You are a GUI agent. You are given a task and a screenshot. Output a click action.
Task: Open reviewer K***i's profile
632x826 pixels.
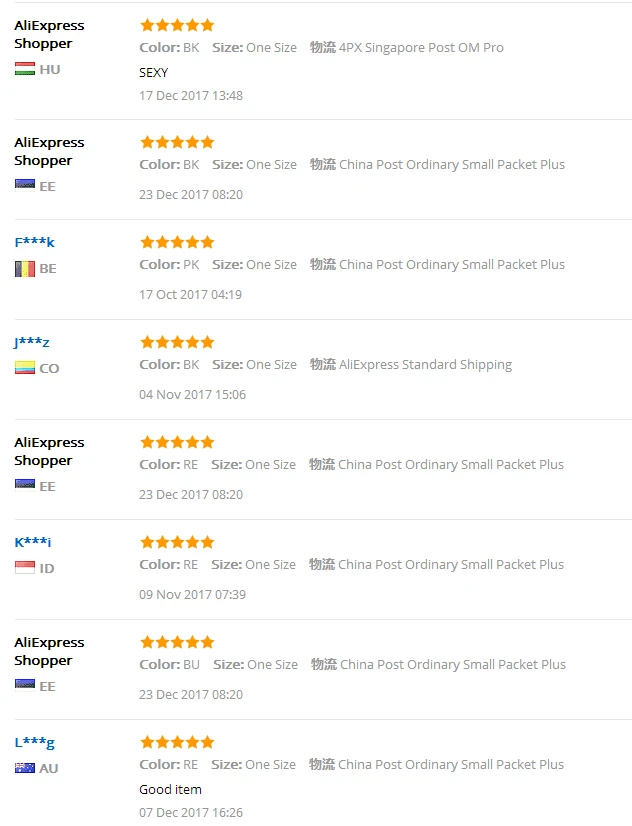click(33, 542)
